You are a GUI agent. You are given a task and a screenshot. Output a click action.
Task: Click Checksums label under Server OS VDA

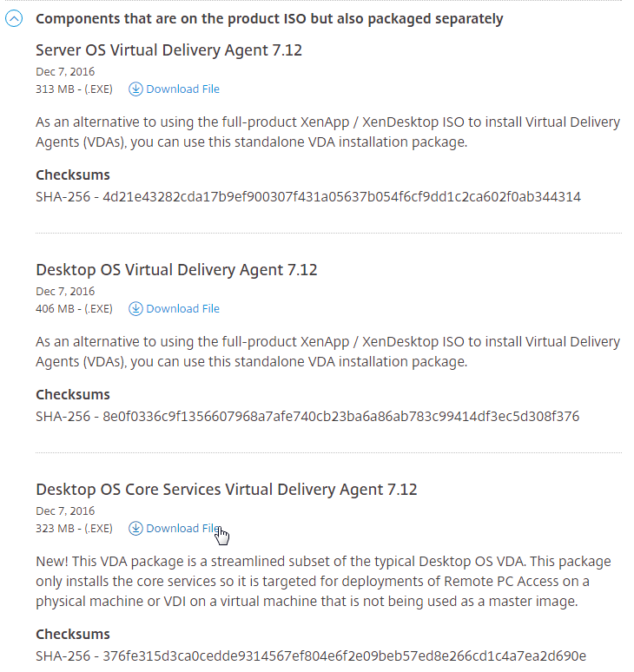73,175
